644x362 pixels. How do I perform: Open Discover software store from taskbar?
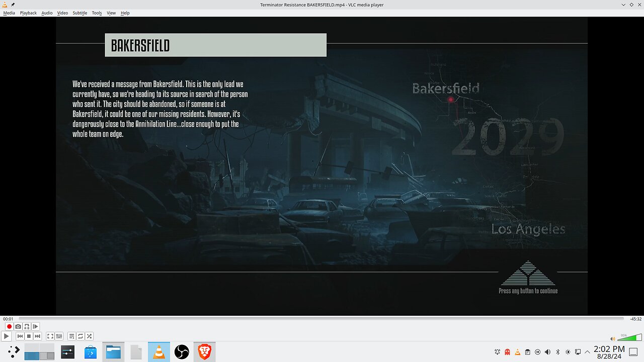pyautogui.click(x=91, y=352)
